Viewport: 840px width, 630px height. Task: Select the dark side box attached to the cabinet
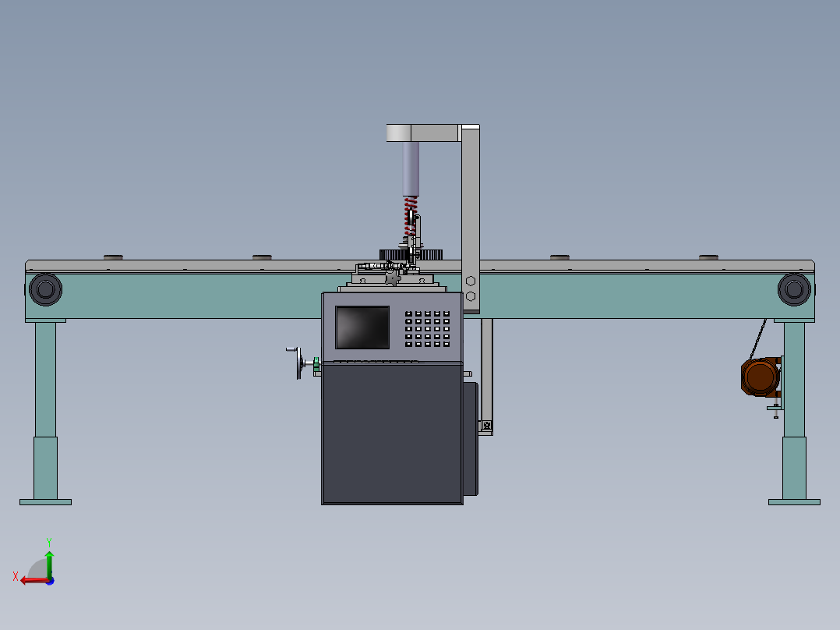(471, 439)
